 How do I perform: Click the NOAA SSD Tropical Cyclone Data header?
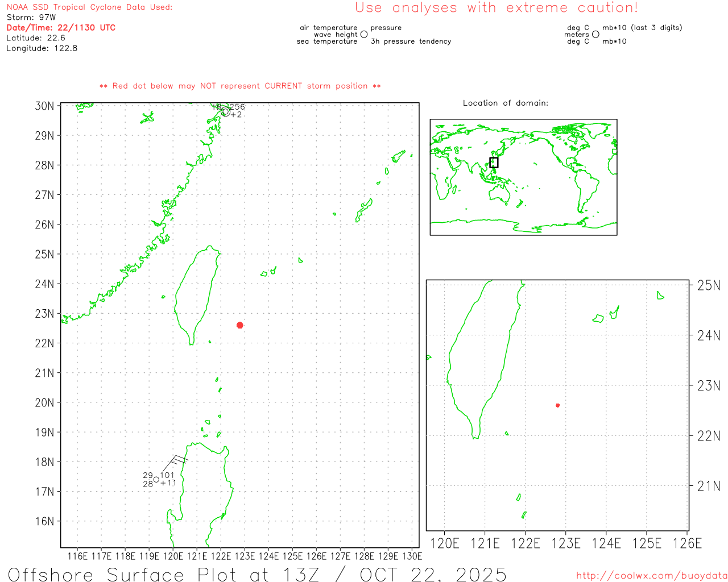point(89,7)
